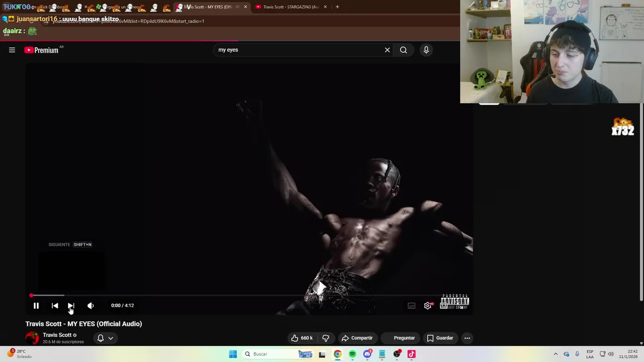Open the more actions three-dot menu
Screen dimensions: 644x362
click(467, 338)
